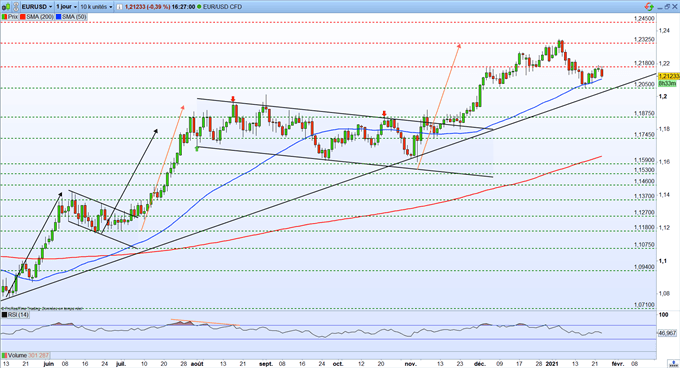The image size is (680, 368).
Task: Click the '8h33m' countdown label
Action: [667, 83]
